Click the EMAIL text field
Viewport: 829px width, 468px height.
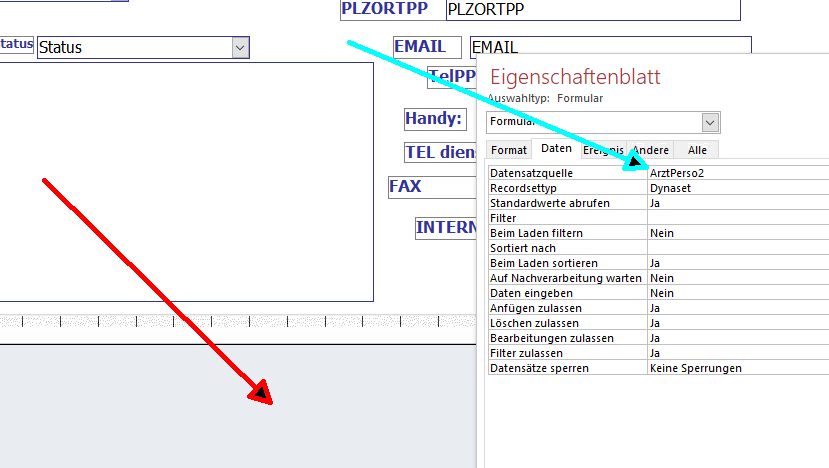coord(611,45)
